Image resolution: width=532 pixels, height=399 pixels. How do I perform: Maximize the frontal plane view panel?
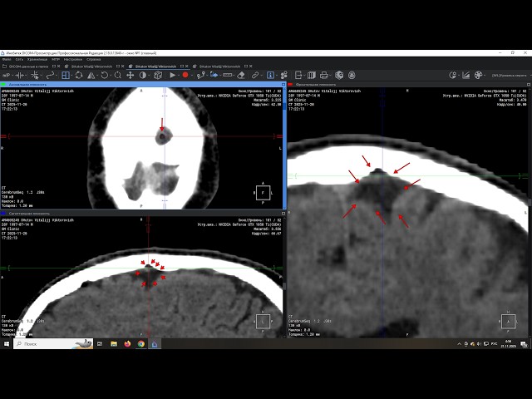[x=529, y=84]
